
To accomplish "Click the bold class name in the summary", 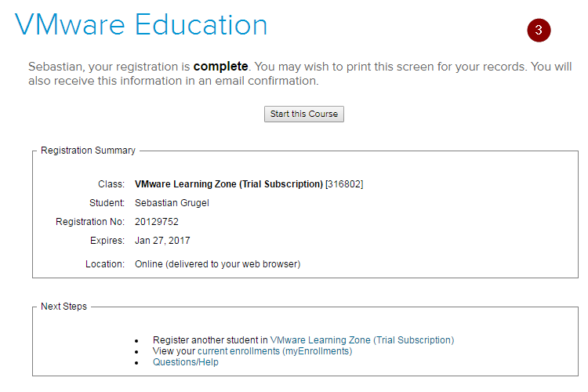I will tap(229, 184).
